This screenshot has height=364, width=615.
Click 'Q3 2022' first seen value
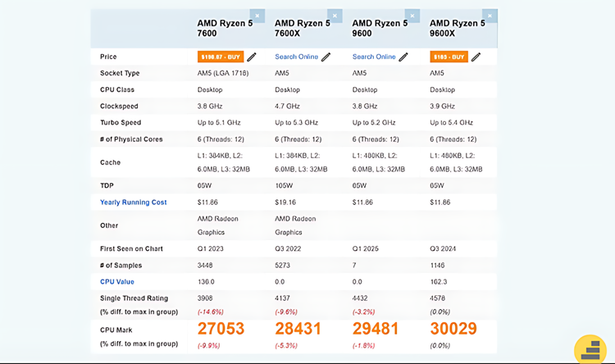(x=288, y=248)
